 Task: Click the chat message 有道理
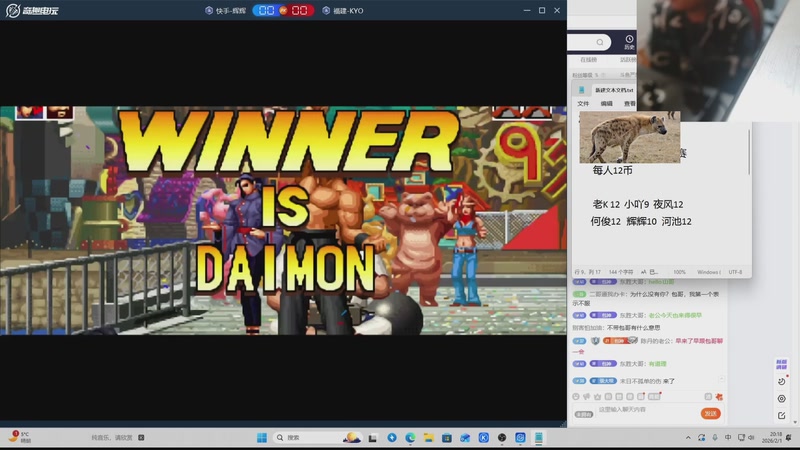pos(657,364)
